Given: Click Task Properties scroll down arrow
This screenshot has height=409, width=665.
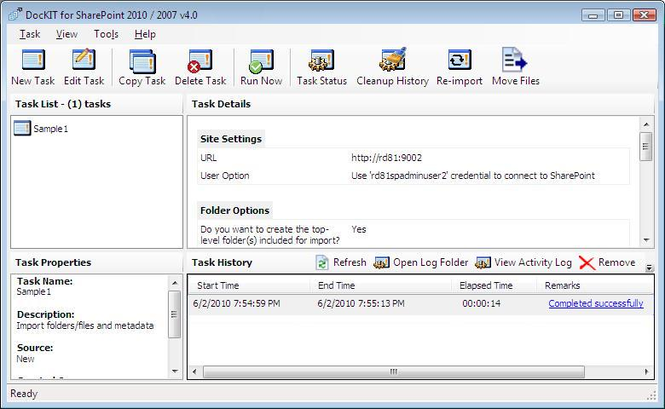Looking at the screenshot, I should click(175, 371).
